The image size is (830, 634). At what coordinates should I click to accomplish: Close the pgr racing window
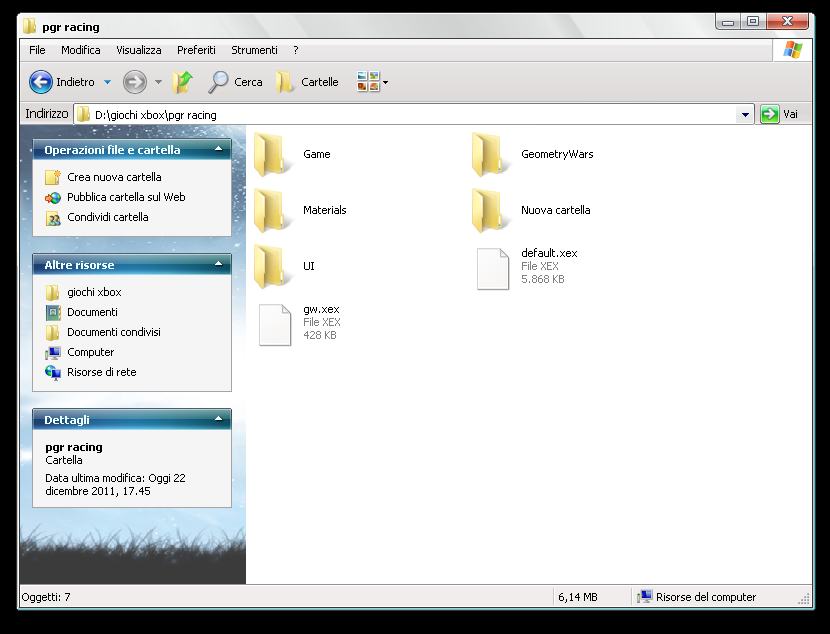[787, 22]
